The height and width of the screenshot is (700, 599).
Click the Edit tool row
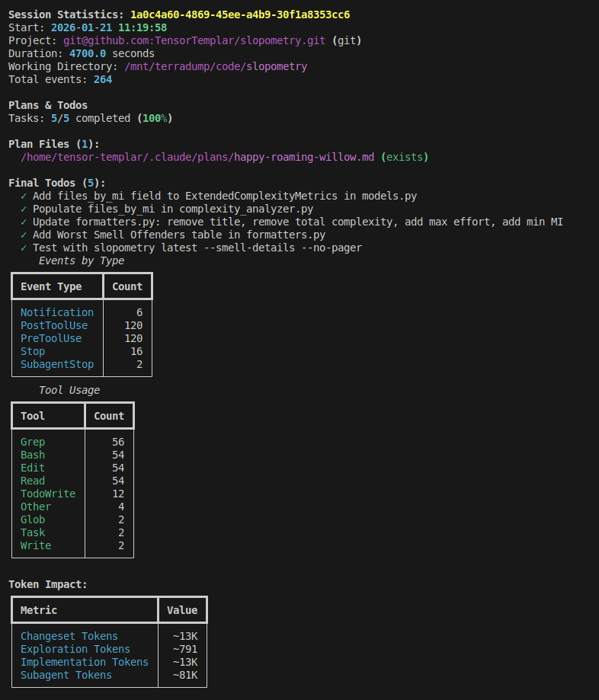coord(73,468)
